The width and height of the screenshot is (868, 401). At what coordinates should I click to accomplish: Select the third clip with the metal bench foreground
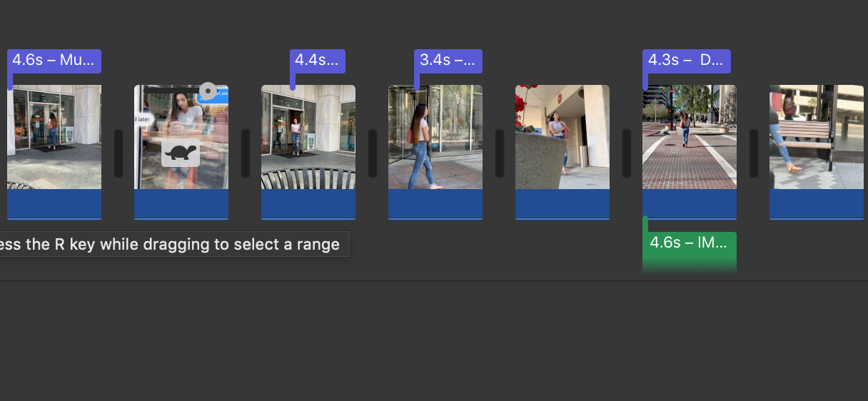(308, 137)
